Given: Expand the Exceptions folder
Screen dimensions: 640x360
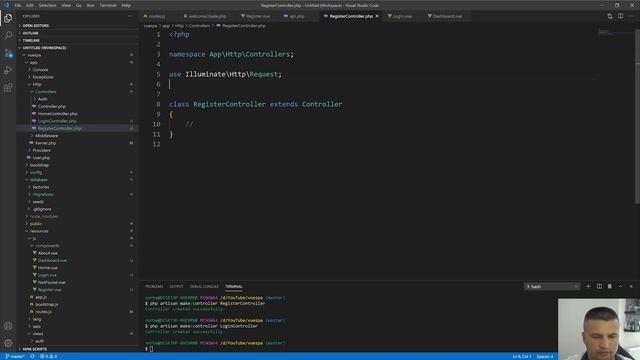Looking at the screenshot, I should (x=42, y=77).
